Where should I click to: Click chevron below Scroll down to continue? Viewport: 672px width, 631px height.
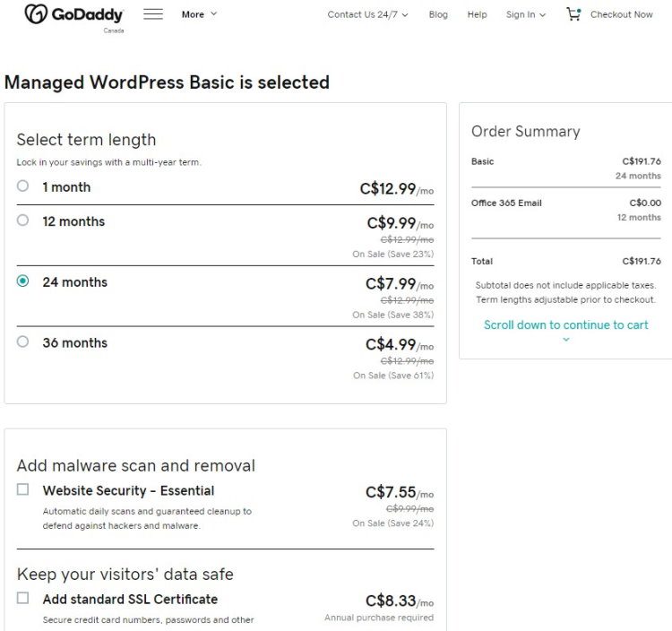click(565, 340)
